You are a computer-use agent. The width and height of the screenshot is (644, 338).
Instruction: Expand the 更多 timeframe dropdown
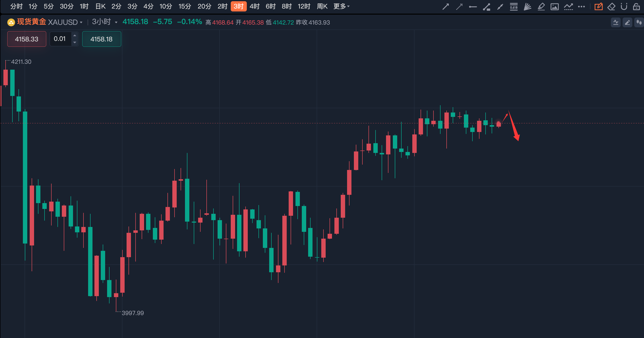(341, 6)
